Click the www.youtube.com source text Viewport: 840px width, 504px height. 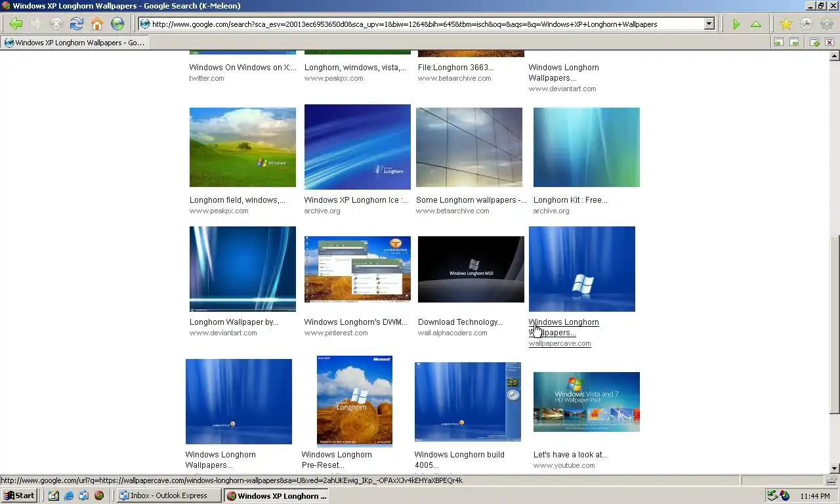pos(564,465)
